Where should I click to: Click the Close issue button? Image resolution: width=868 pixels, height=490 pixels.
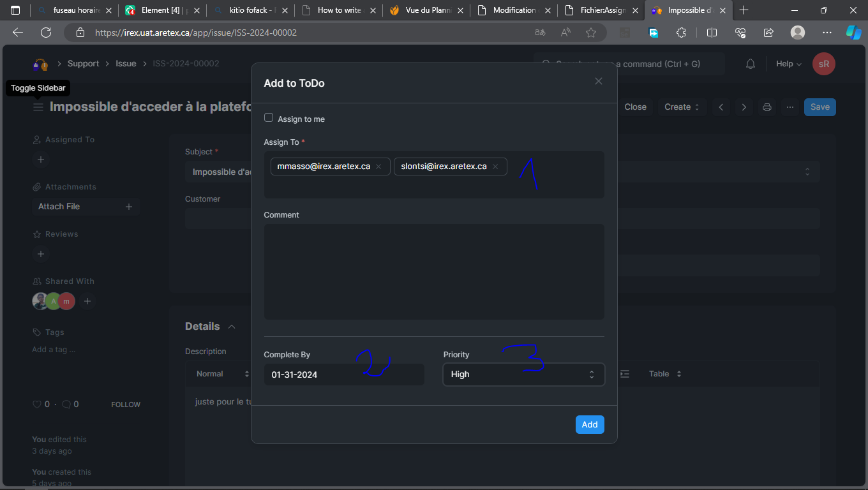635,107
